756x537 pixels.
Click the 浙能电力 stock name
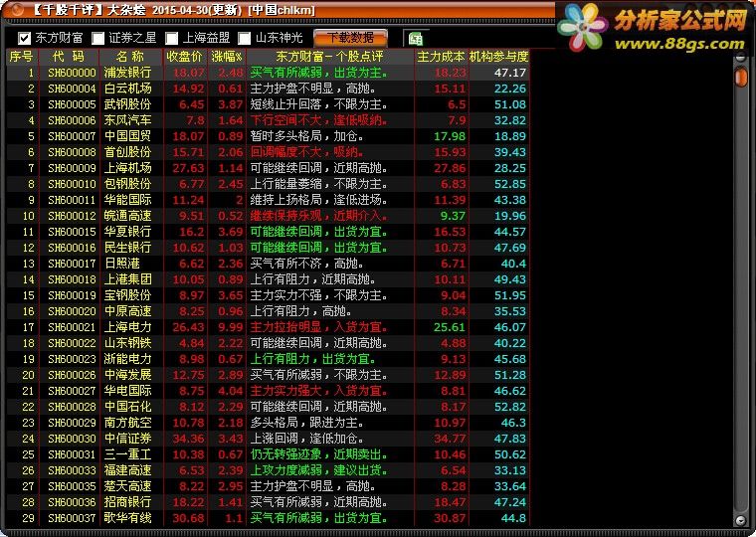(x=127, y=359)
